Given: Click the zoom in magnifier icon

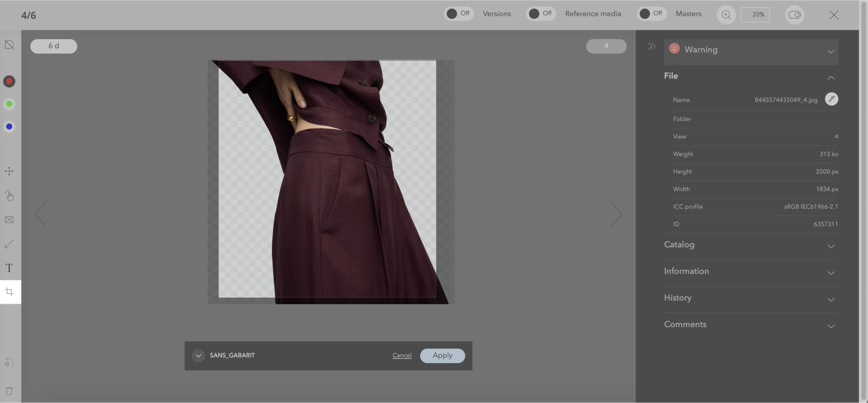Looking at the screenshot, I should [726, 15].
